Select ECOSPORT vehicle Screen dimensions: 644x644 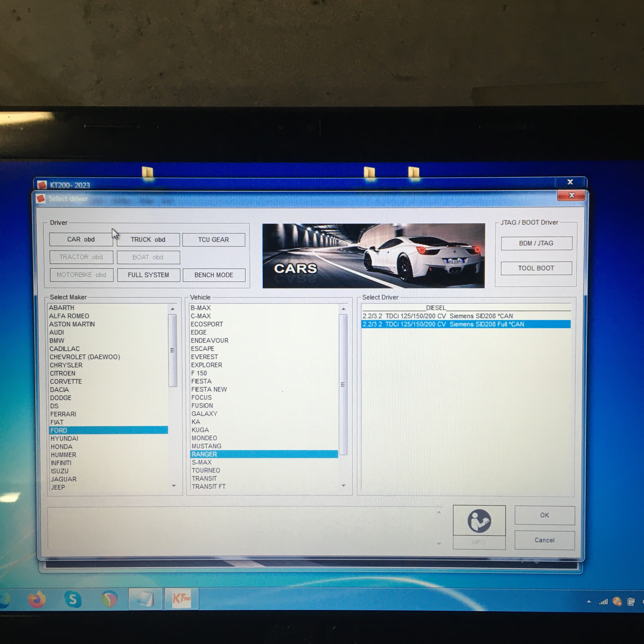(x=207, y=324)
